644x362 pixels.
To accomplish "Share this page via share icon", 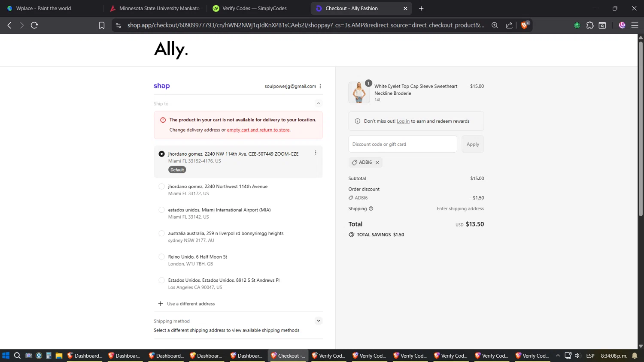I will click(509, 25).
